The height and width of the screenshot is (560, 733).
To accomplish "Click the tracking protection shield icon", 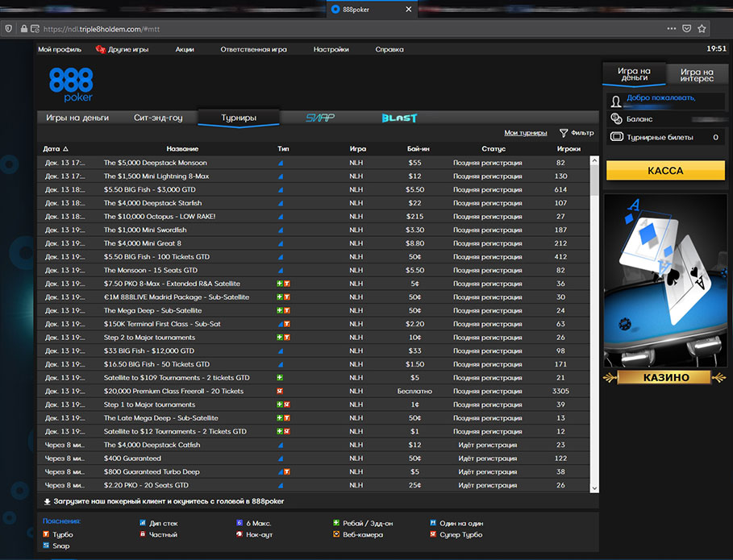I will click(8, 28).
